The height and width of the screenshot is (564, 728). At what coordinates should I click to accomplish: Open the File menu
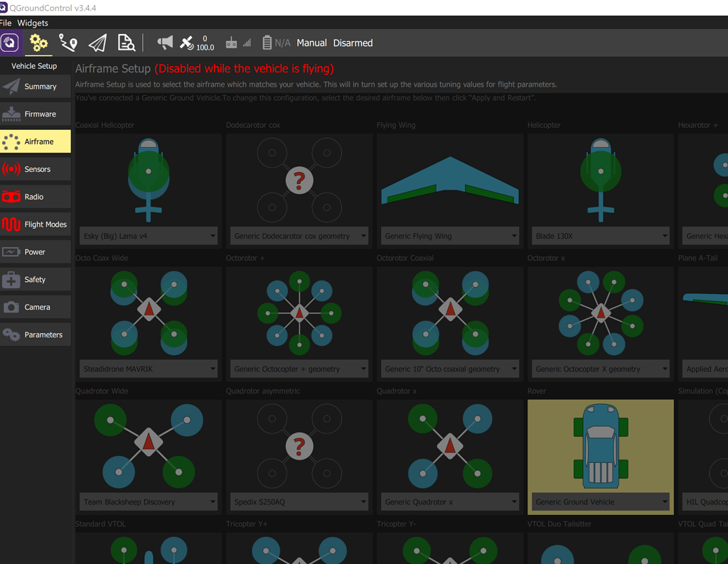(x=6, y=23)
